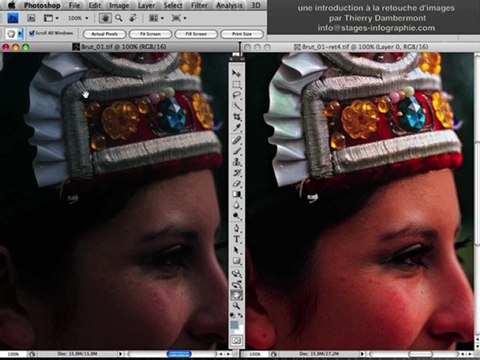Open the Select menu
The height and width of the screenshot is (360, 480).
point(173,5)
